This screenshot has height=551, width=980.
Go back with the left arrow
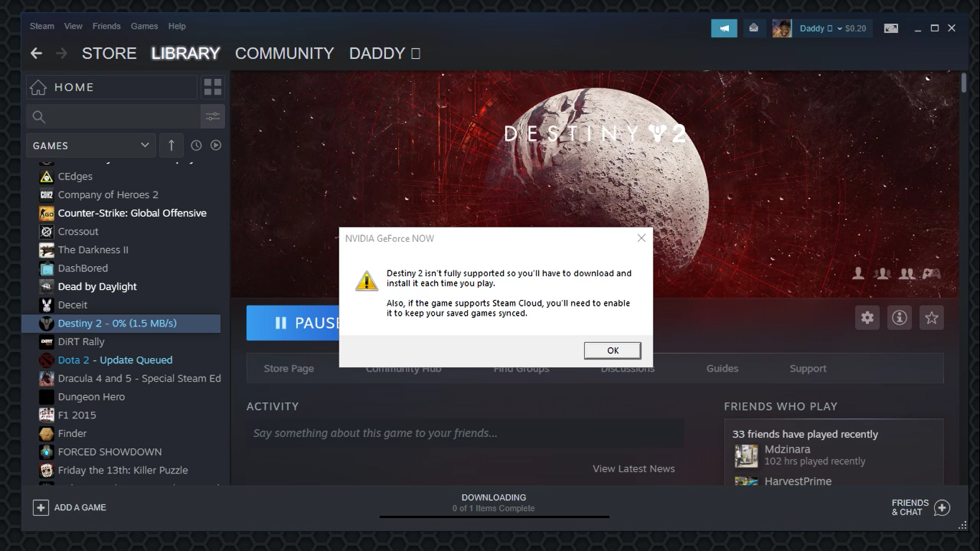pyautogui.click(x=37, y=53)
